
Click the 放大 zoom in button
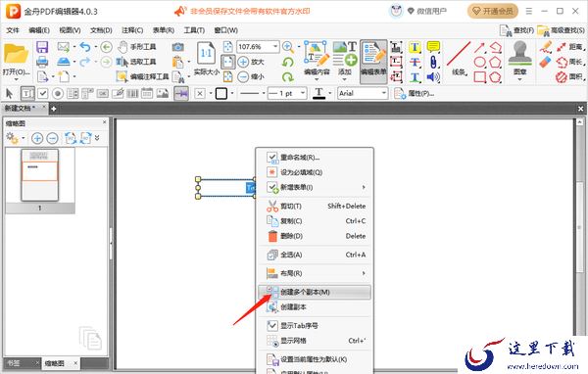[251, 62]
